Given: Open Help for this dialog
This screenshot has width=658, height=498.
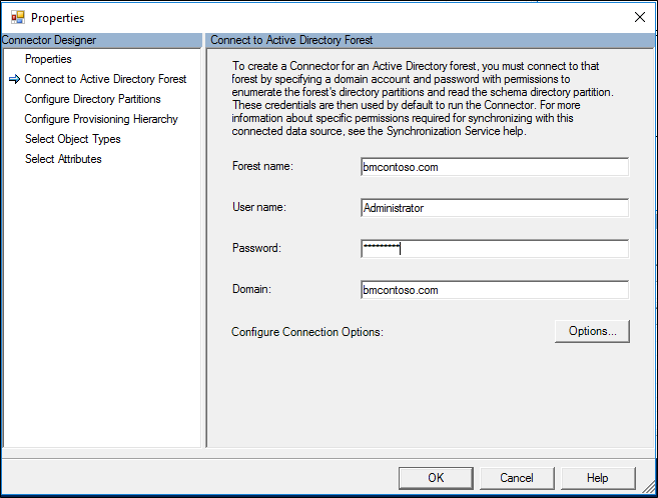Looking at the screenshot, I should [598, 478].
